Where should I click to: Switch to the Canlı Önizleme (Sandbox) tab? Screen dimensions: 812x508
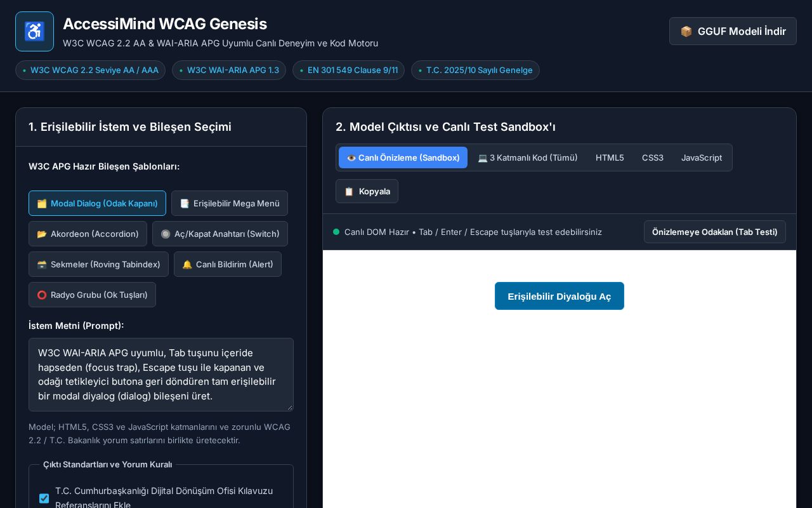click(403, 157)
